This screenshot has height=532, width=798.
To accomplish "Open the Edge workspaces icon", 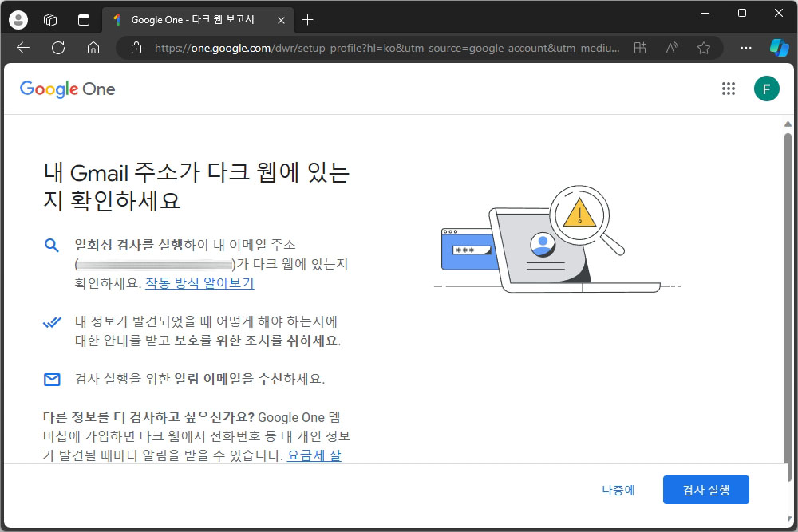I will pyautogui.click(x=50, y=20).
